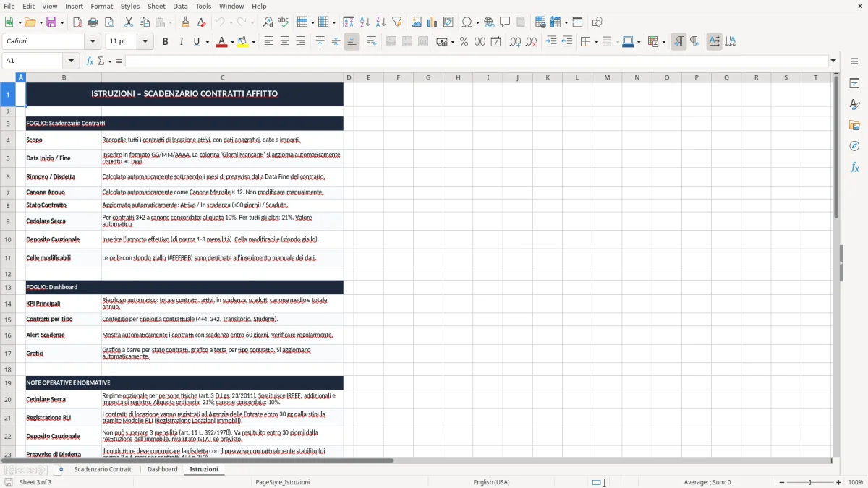Viewport: 868px width, 488px height.
Task: Activate Clone Formatting paintbrush
Action: (x=185, y=22)
